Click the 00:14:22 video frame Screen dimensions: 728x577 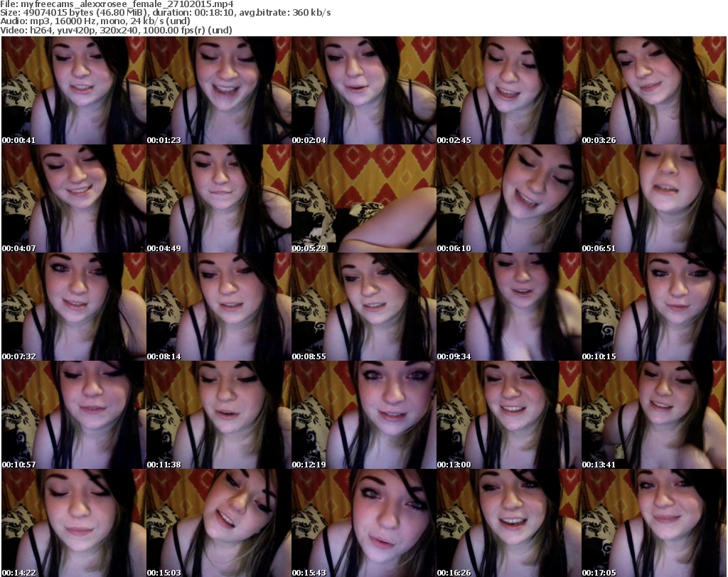74,523
